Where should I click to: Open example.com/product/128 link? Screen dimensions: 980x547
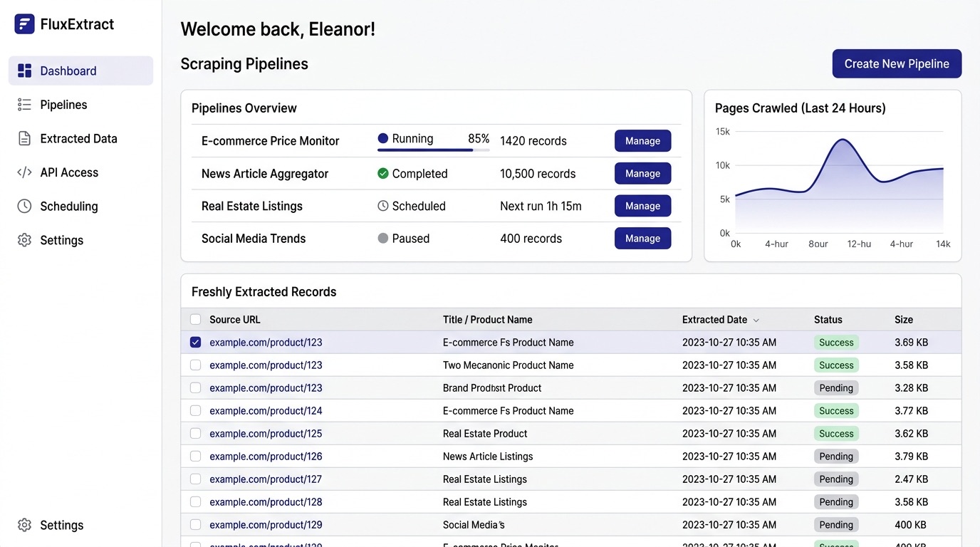point(266,502)
